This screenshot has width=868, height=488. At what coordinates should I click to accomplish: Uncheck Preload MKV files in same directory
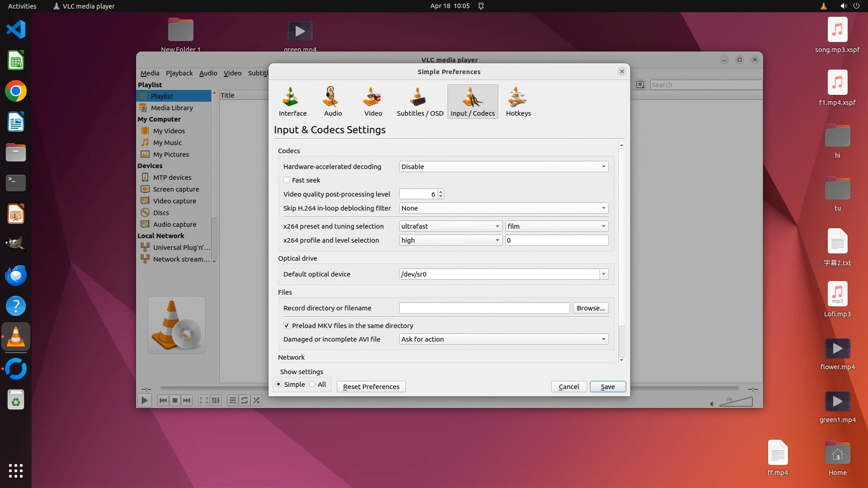[x=287, y=325]
